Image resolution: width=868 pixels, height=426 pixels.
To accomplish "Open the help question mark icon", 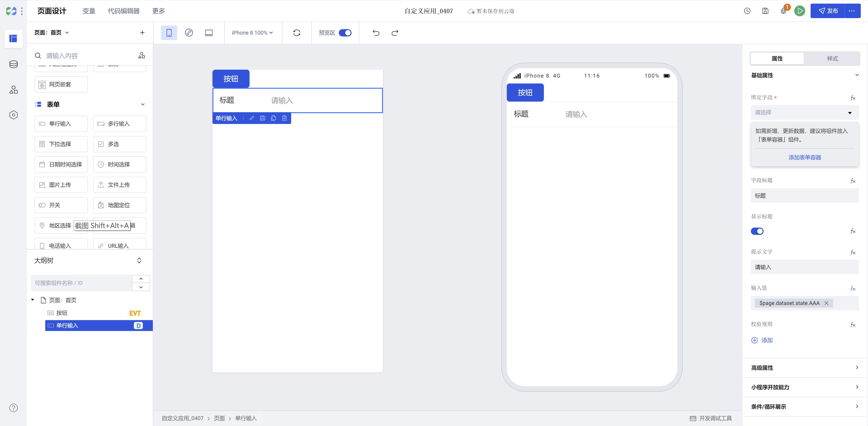I will pyautogui.click(x=14, y=408).
